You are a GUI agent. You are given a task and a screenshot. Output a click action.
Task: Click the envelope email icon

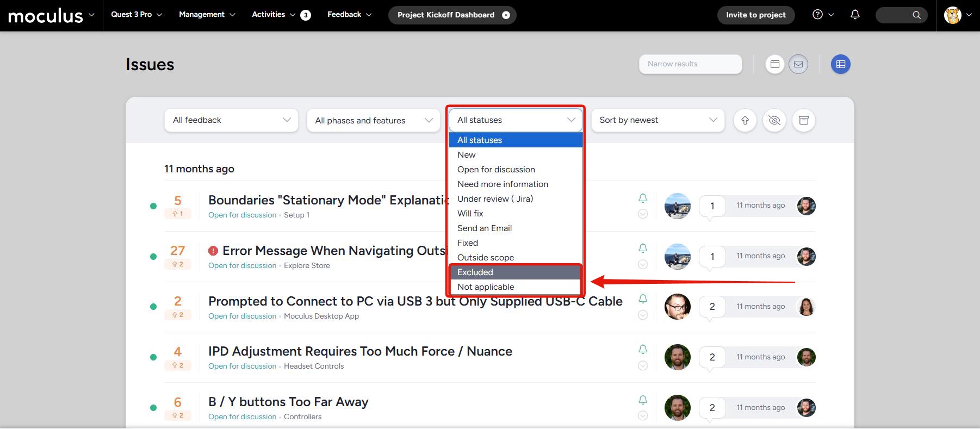798,64
